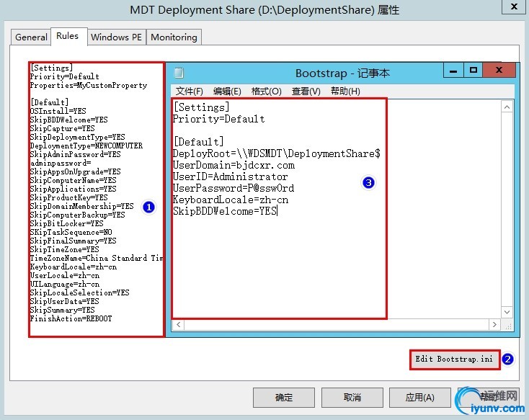Click SkipDomainMembership=YES line
529x420 pixels.
click(82, 206)
